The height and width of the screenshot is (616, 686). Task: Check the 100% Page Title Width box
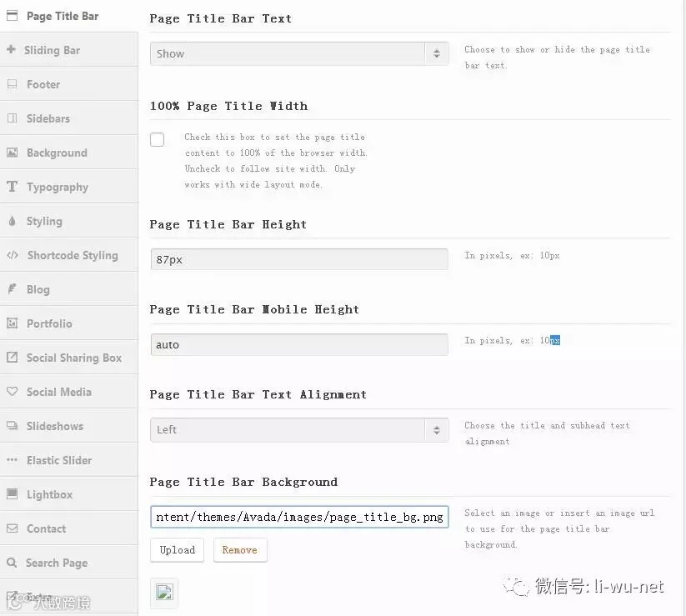[157, 139]
